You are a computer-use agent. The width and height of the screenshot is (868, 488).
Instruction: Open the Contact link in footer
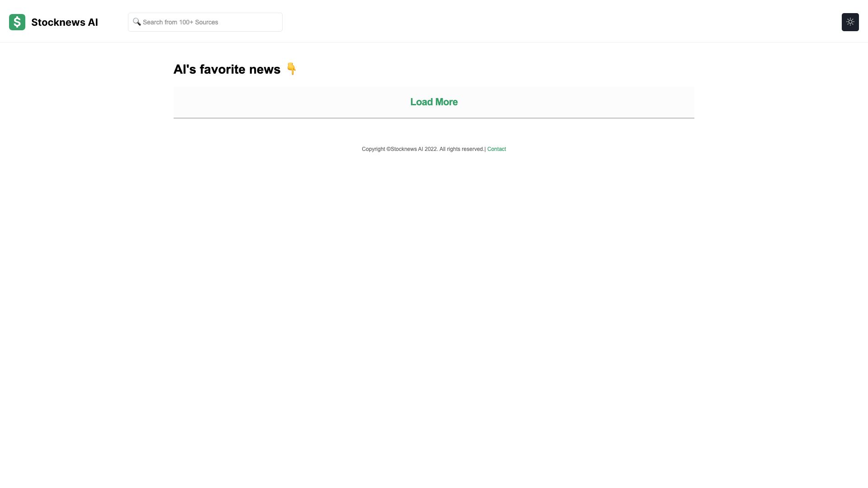[496, 149]
